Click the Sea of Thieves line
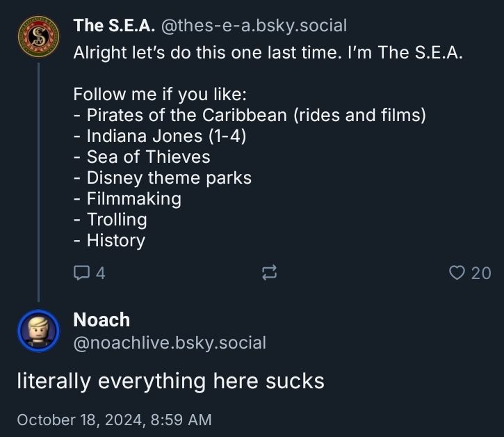The height and width of the screenshot is (437, 504). [142, 157]
